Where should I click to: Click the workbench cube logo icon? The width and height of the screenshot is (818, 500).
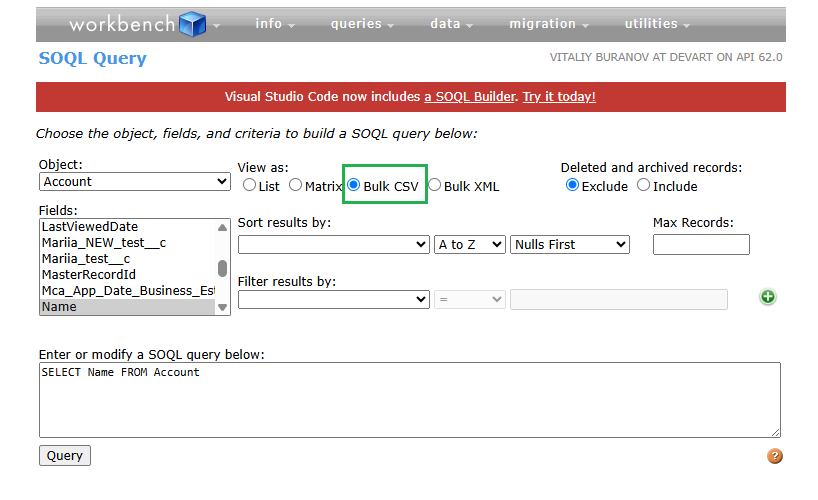click(192, 24)
